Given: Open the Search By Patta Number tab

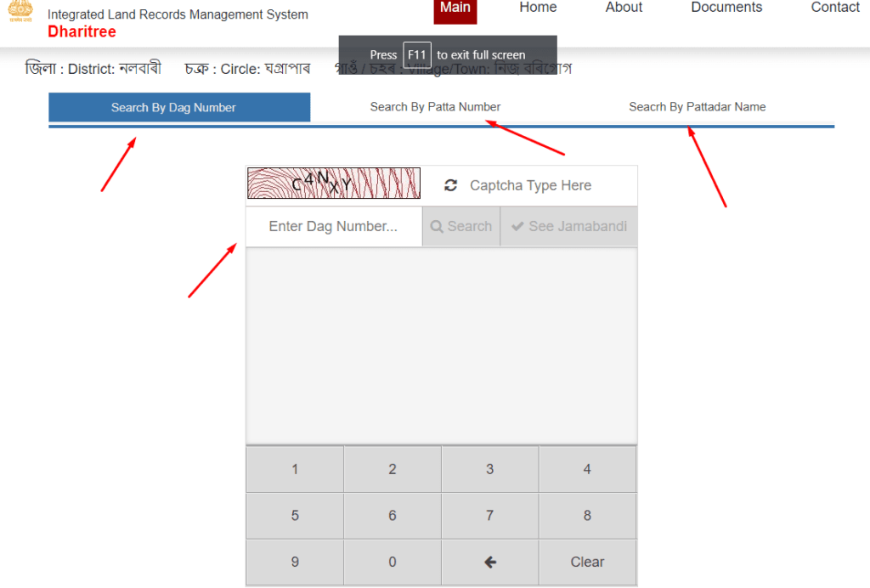Looking at the screenshot, I should coord(435,107).
